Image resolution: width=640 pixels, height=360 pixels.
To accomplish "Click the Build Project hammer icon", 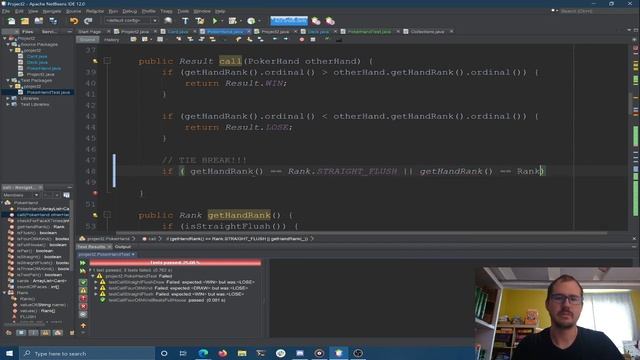I will 185,21.
